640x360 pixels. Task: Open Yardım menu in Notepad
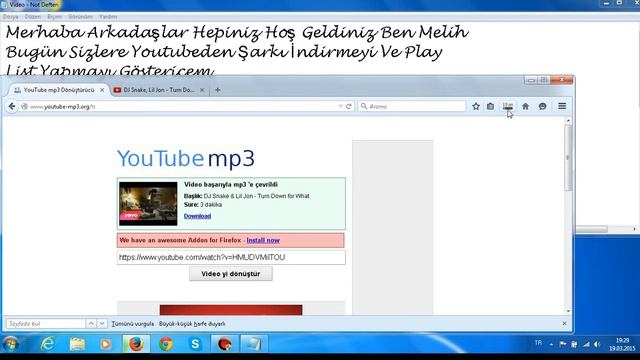108,17
